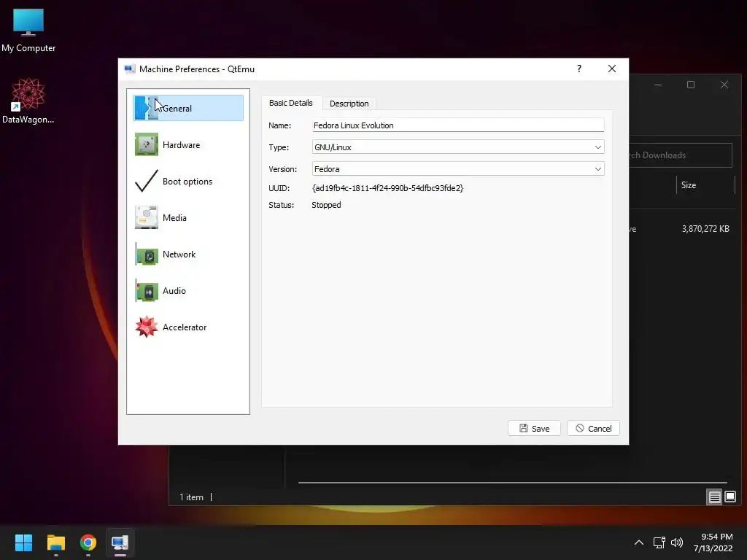Save the machine preferences
747x560 pixels.
[x=534, y=428]
